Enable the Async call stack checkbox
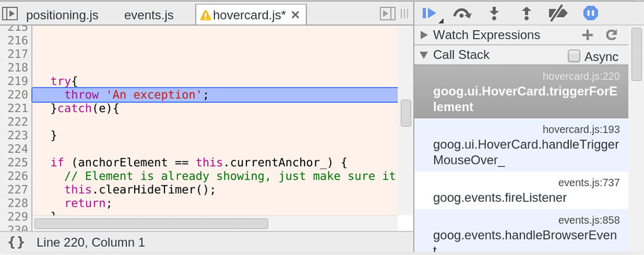This screenshot has width=644, height=255. [574, 56]
